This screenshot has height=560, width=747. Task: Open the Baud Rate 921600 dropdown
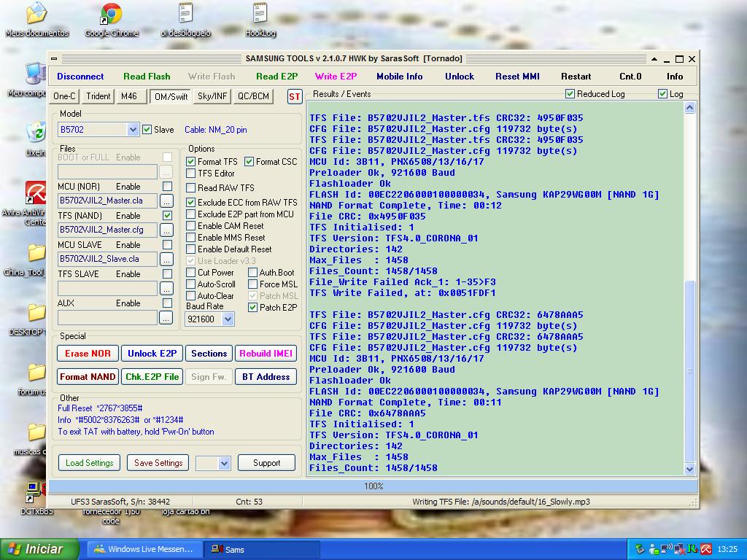tap(228, 319)
